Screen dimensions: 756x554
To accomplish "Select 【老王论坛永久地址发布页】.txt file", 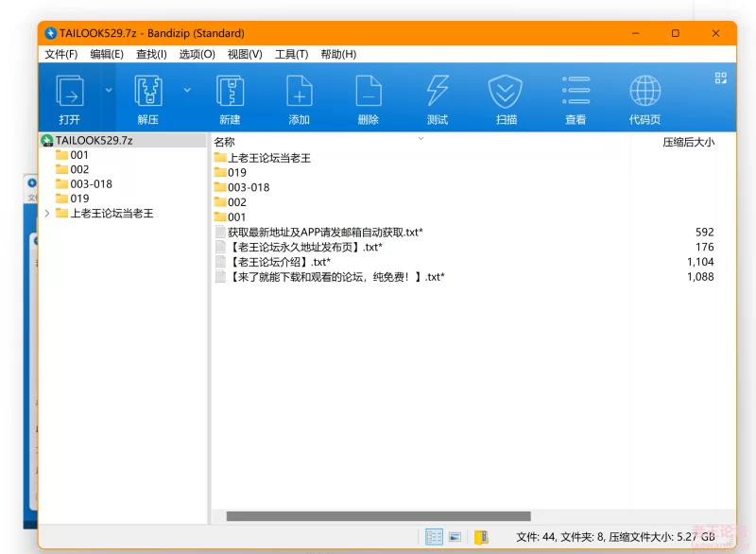I will [304, 247].
